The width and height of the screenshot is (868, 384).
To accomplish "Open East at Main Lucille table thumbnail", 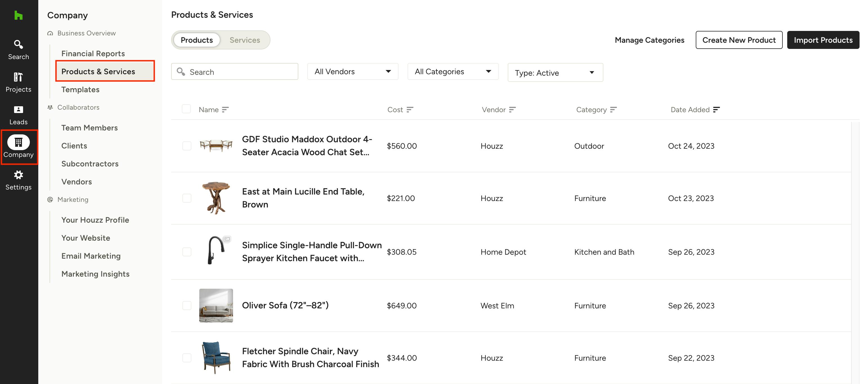I will pyautogui.click(x=216, y=198).
